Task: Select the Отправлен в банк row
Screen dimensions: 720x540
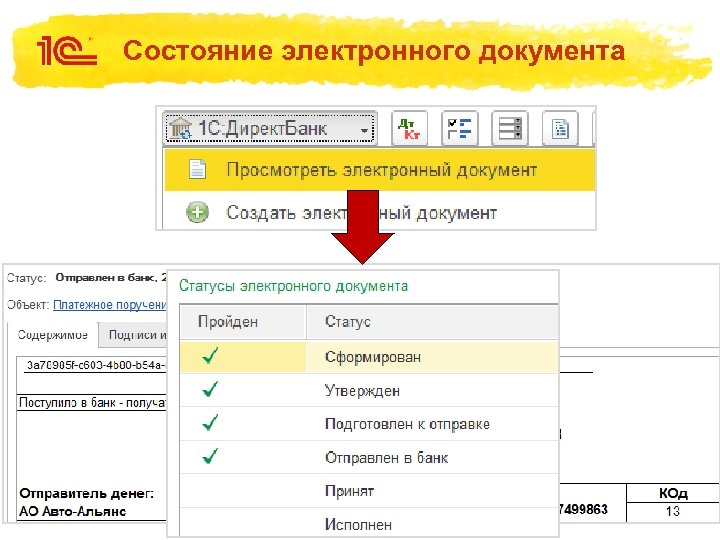Action: [369, 457]
